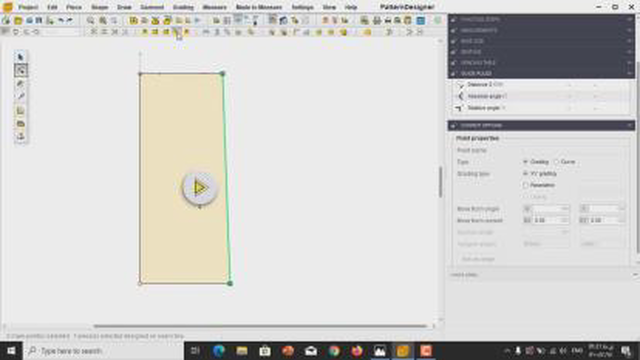The height and width of the screenshot is (360, 640).
Task: Click the redo arrow in the top toolbar
Action: (70, 20)
